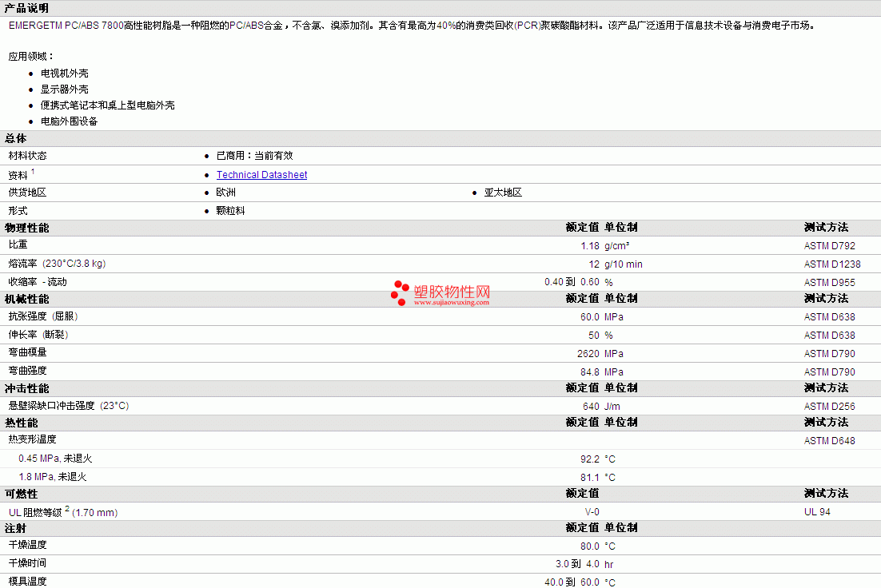Screen dimensions: 881x588
Task: Click the 抗张强度 (屈服) property label
Action: click(42, 316)
